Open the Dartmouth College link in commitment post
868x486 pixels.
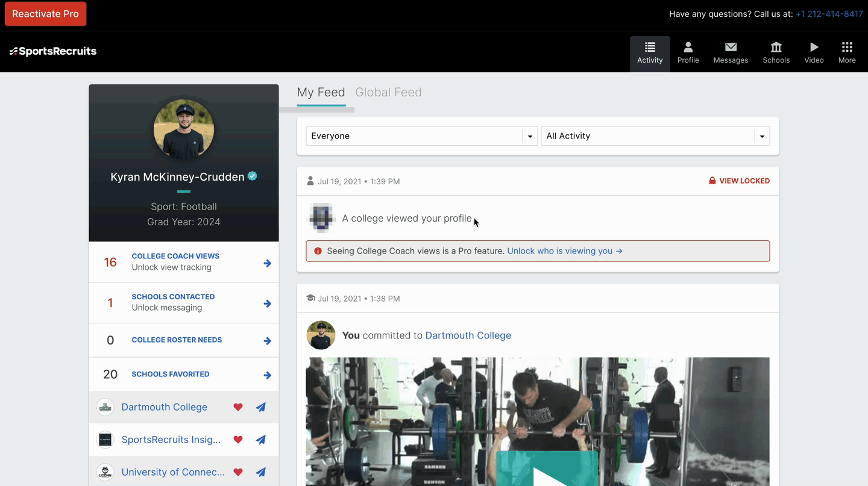pyautogui.click(x=468, y=335)
